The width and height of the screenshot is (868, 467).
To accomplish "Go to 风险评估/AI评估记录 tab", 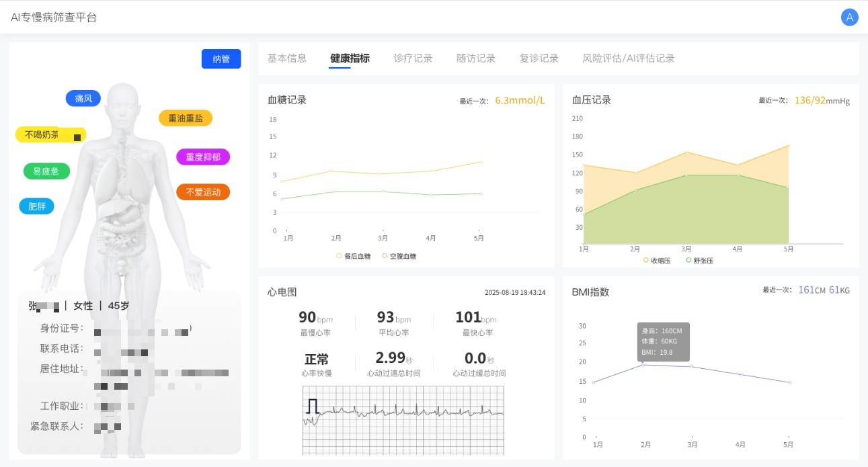I will point(629,58).
